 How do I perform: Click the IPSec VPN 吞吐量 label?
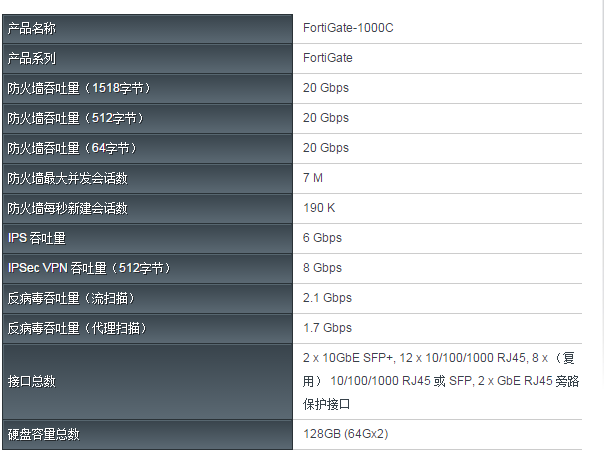pyautogui.click(x=89, y=269)
